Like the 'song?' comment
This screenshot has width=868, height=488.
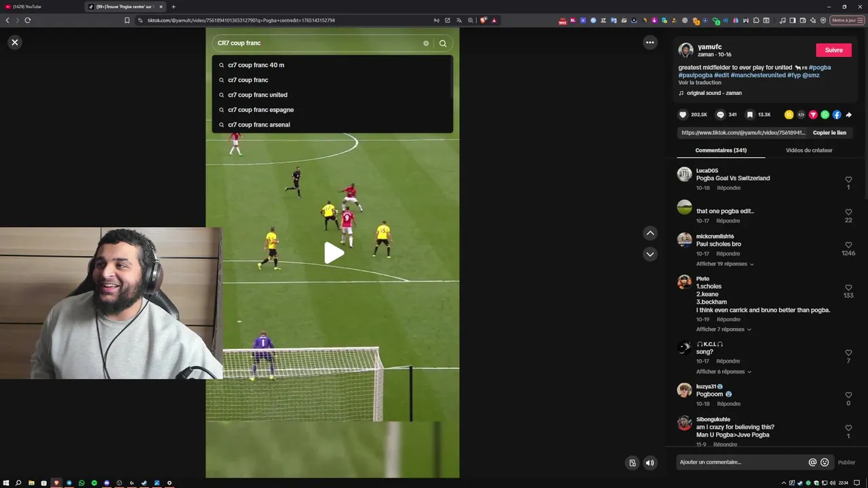point(848,353)
